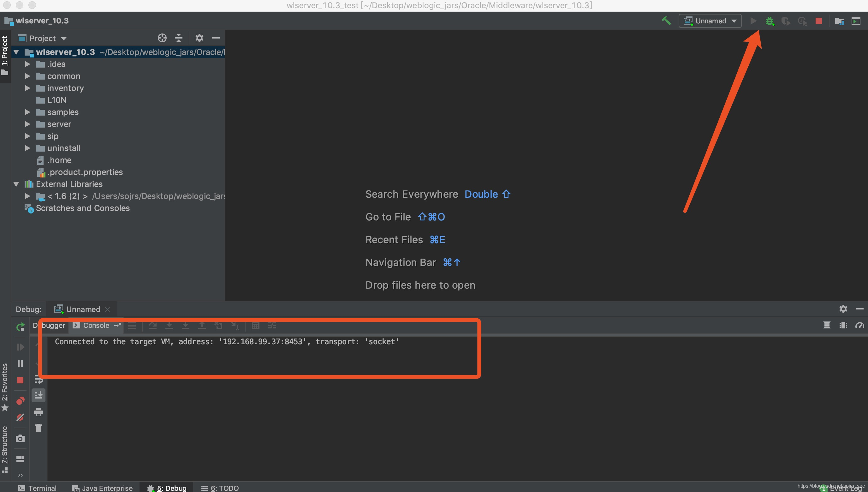This screenshot has width=868, height=492.
Task: Open the Terminal tool window tab
Action: (x=37, y=488)
